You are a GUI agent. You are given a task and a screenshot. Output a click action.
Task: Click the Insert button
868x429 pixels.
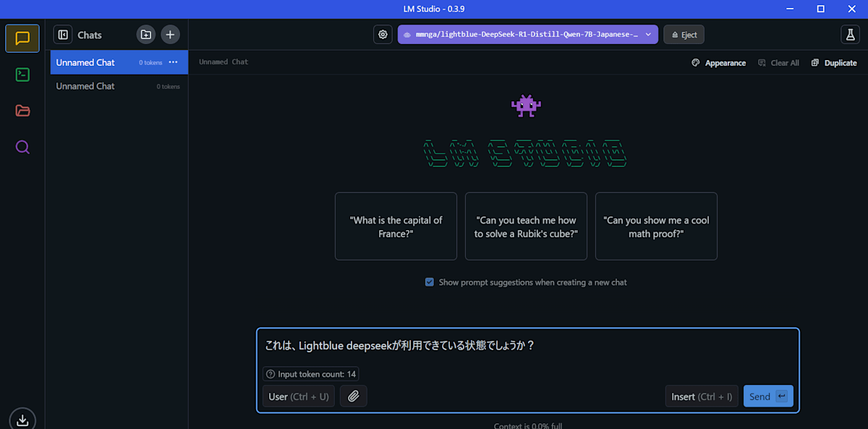(702, 396)
